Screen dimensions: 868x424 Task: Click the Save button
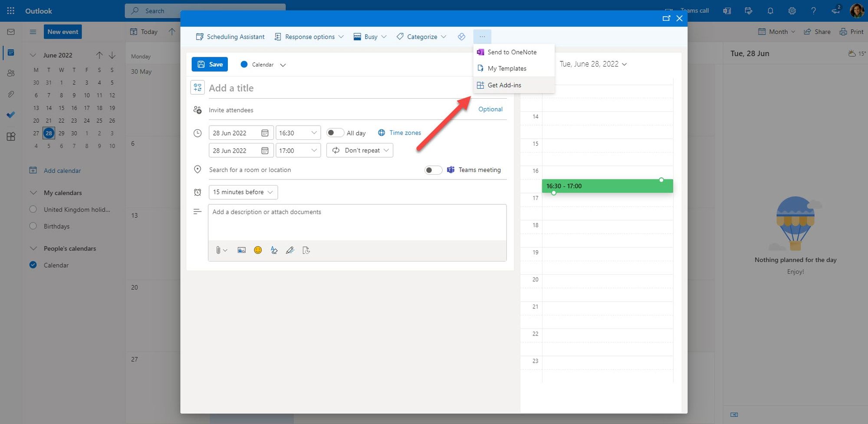point(210,64)
